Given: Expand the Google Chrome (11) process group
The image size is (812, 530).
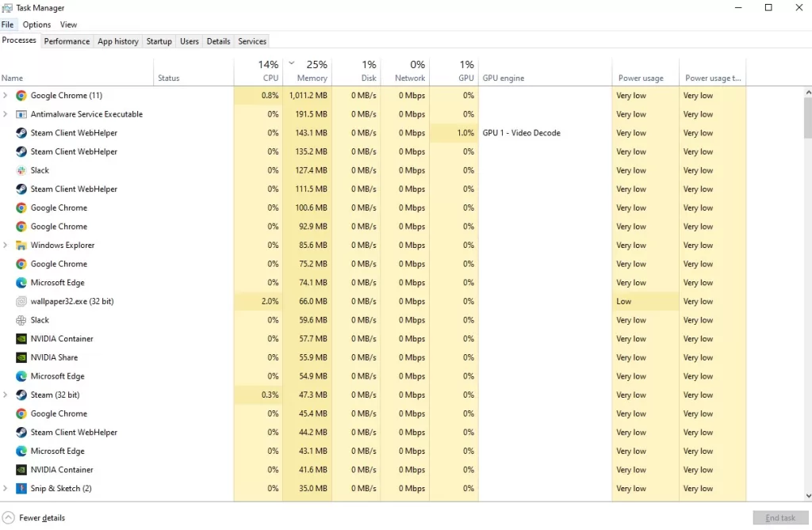Looking at the screenshot, I should coord(6,96).
